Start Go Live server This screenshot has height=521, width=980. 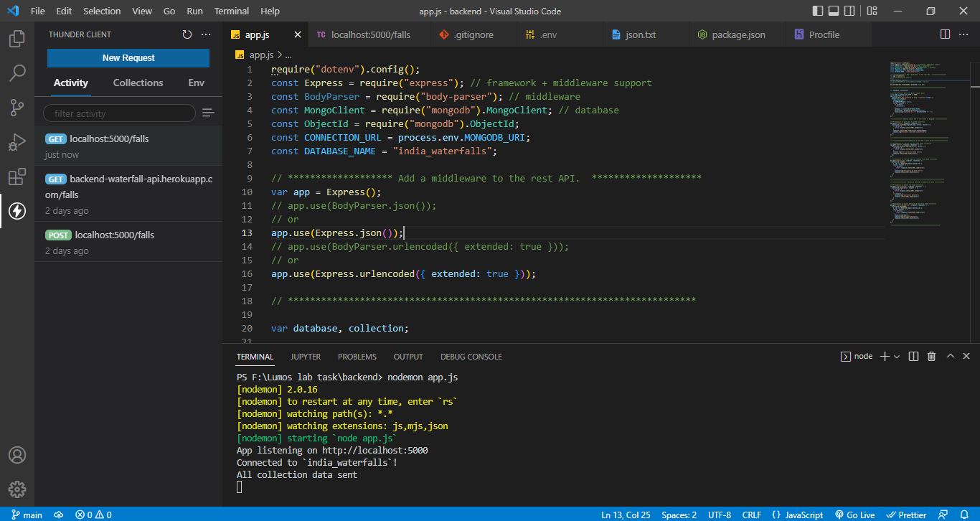[854, 515]
